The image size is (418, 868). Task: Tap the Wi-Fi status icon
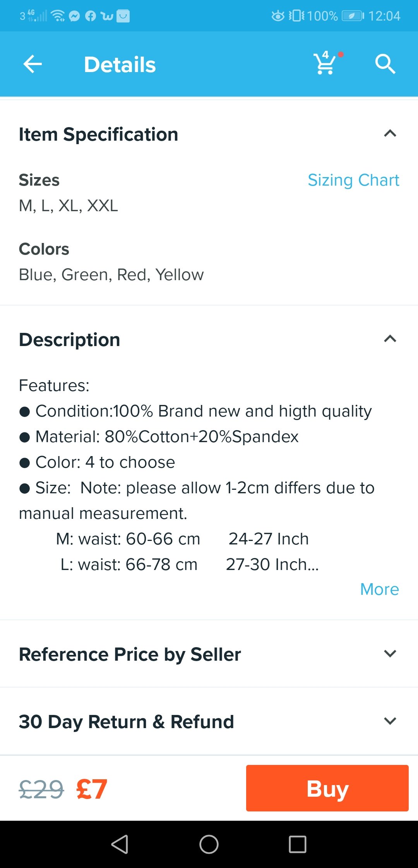[58, 16]
